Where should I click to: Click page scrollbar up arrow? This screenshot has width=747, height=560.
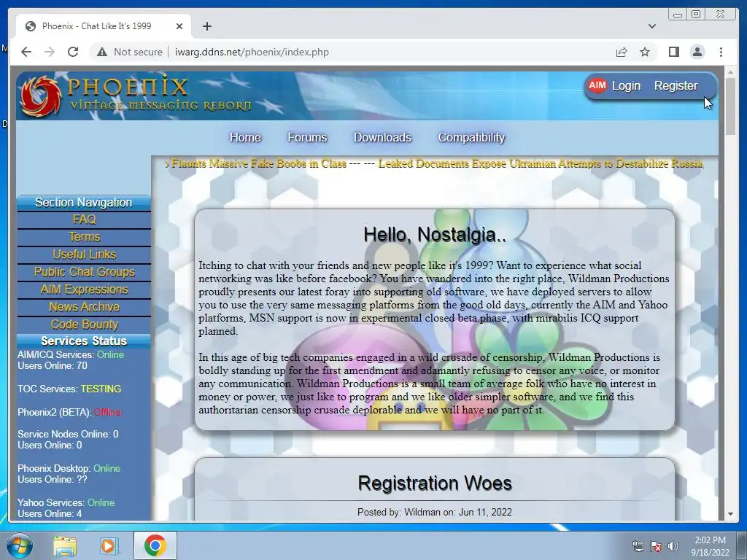730,72
